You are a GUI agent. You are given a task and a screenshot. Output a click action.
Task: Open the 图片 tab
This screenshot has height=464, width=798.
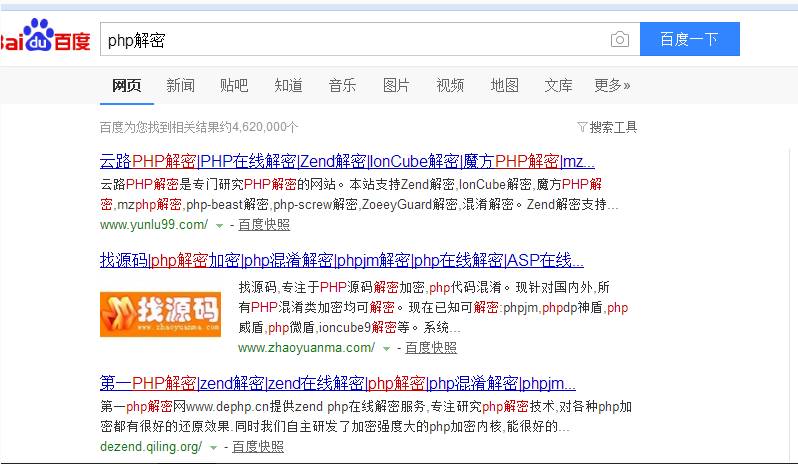coord(396,85)
